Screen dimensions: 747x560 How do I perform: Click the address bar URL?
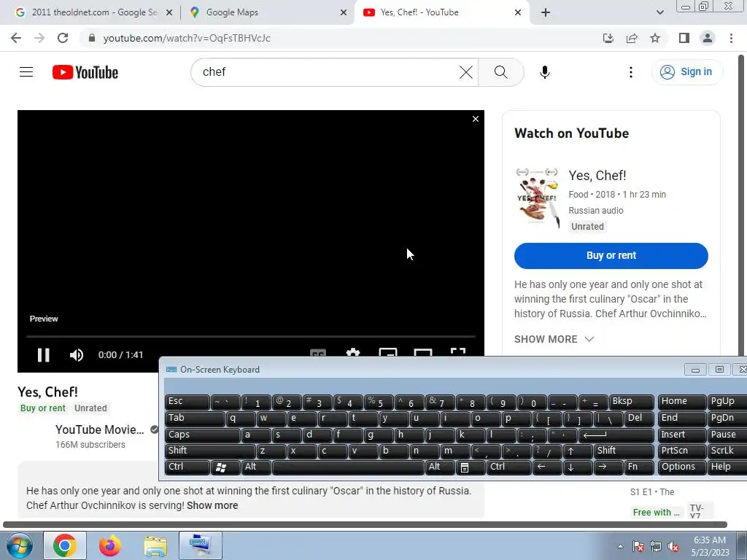click(x=187, y=38)
